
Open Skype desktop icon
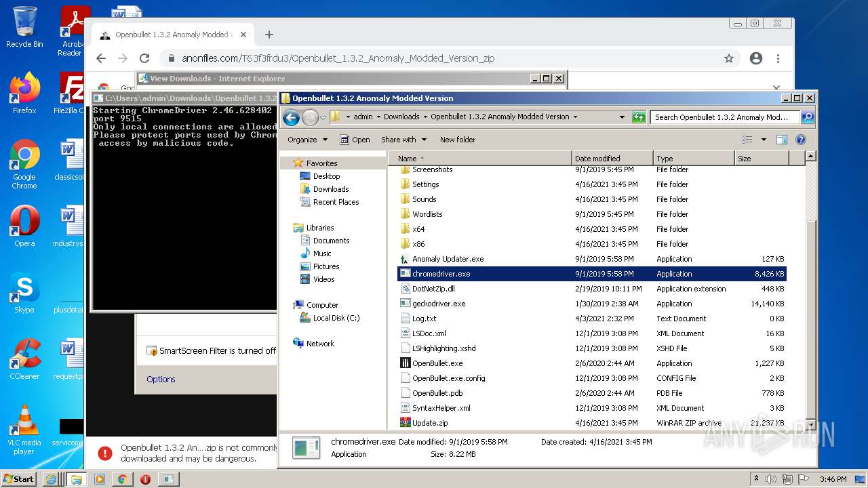pyautogui.click(x=24, y=293)
